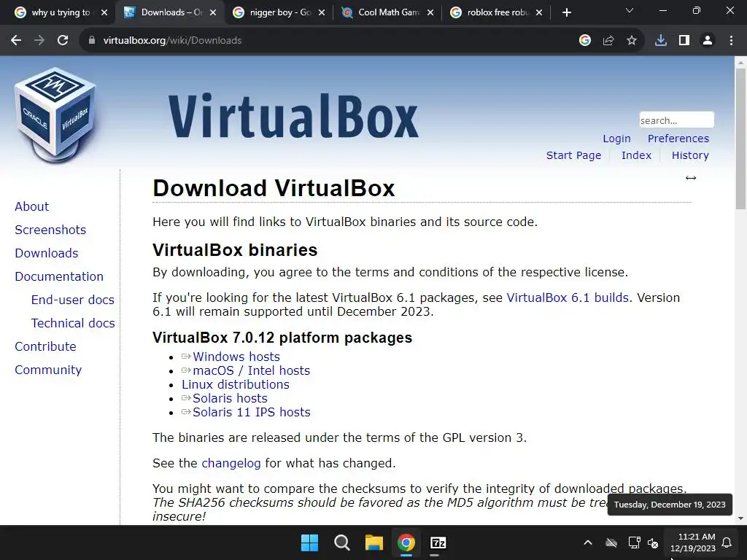View site info via lock icon

[x=92, y=41]
